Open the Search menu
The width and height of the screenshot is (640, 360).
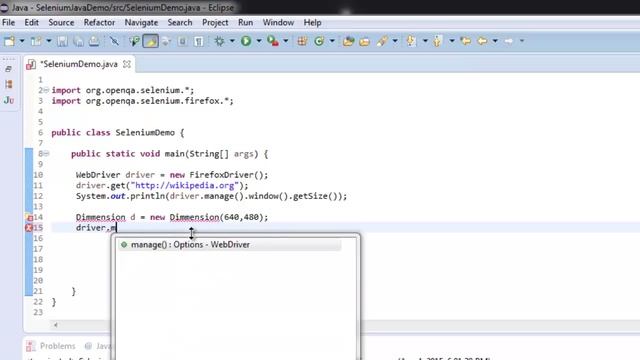(180, 22)
